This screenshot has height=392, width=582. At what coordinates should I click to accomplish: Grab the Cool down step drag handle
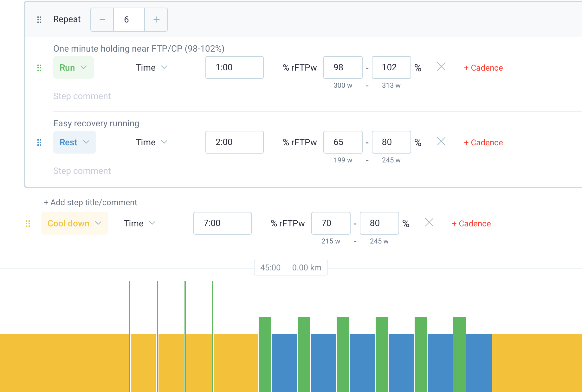[x=28, y=224]
